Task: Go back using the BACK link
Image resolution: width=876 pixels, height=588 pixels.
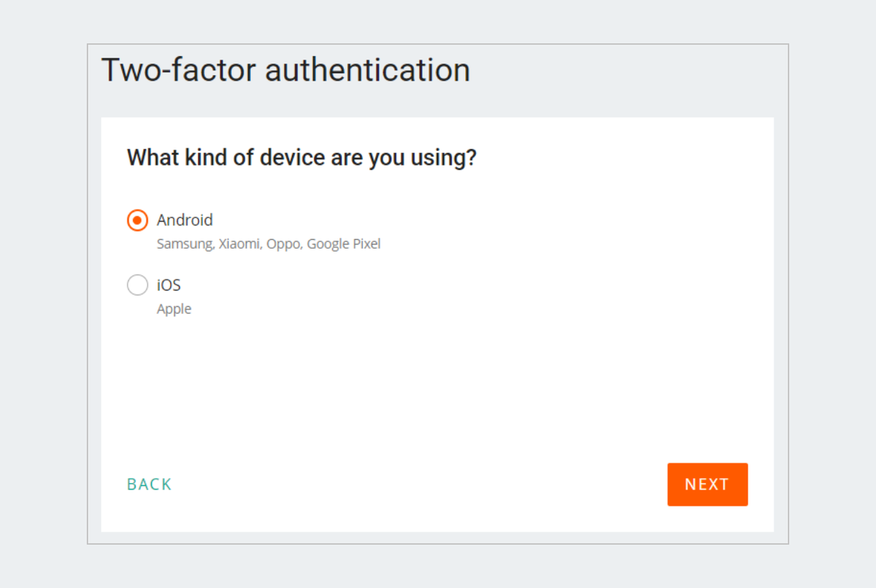Action: [x=150, y=484]
